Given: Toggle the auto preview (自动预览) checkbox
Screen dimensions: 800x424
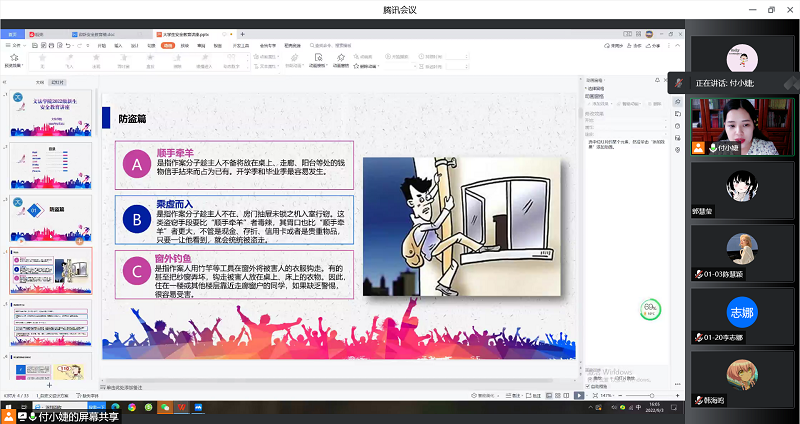Looking at the screenshot, I should click(587, 386).
